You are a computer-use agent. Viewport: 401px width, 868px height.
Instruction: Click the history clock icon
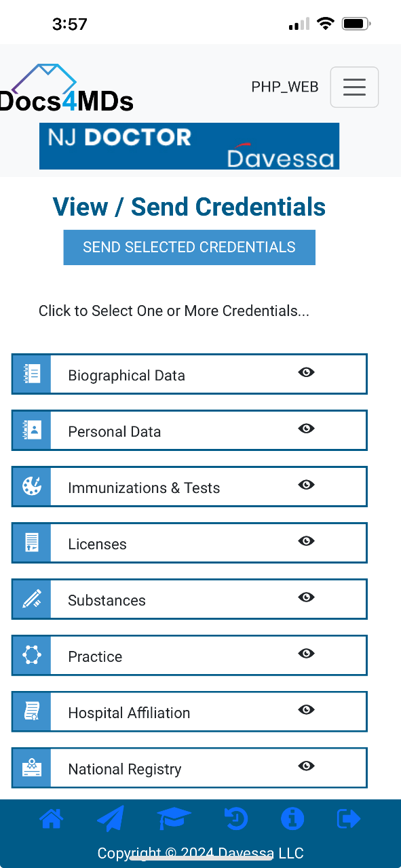coord(235,818)
